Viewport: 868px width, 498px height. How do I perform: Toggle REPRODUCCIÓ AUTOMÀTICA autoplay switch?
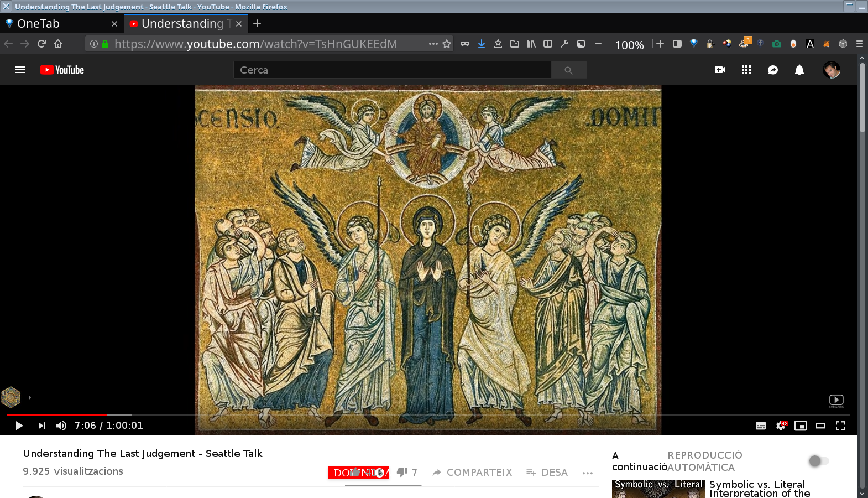pyautogui.click(x=818, y=460)
